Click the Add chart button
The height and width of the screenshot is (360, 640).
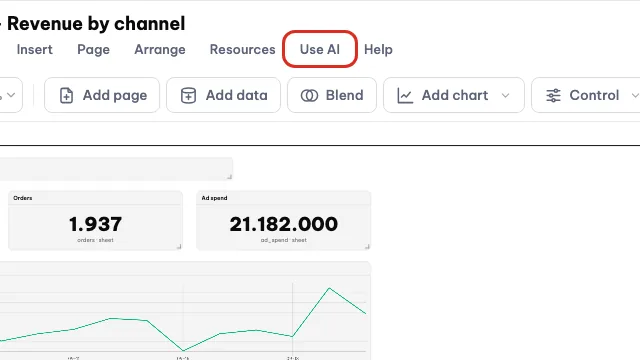tap(453, 95)
